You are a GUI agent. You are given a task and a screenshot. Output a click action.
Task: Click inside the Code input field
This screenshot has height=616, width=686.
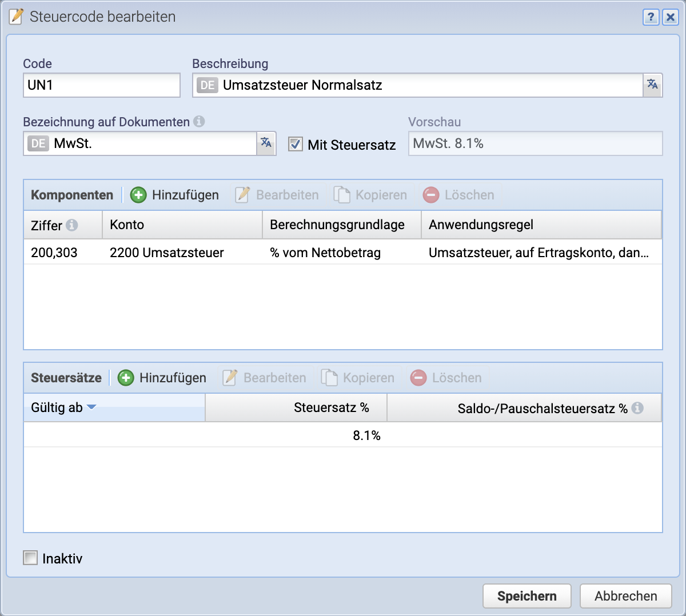[x=101, y=85]
